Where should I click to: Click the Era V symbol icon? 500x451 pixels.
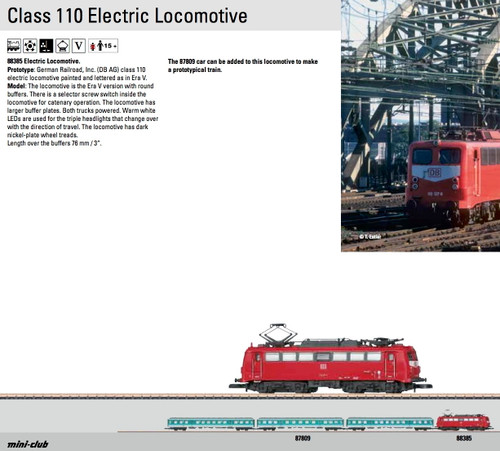click(79, 46)
